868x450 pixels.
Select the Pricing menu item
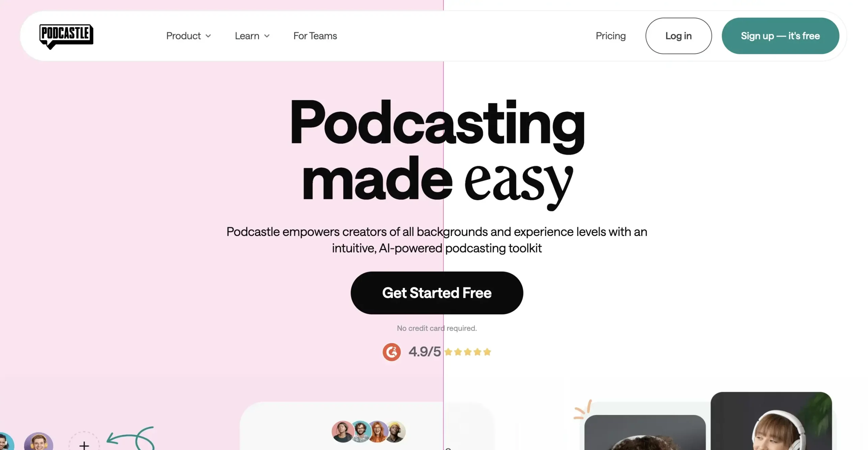[610, 36]
